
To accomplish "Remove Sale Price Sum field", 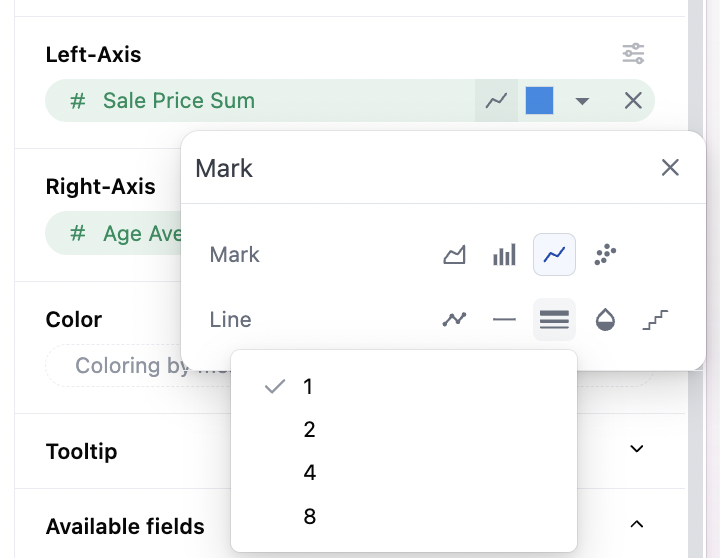I will pos(633,101).
